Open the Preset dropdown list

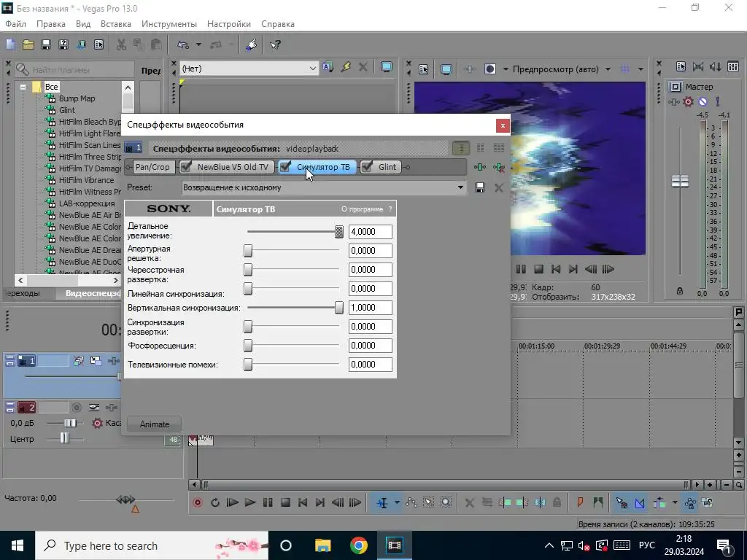460,187
